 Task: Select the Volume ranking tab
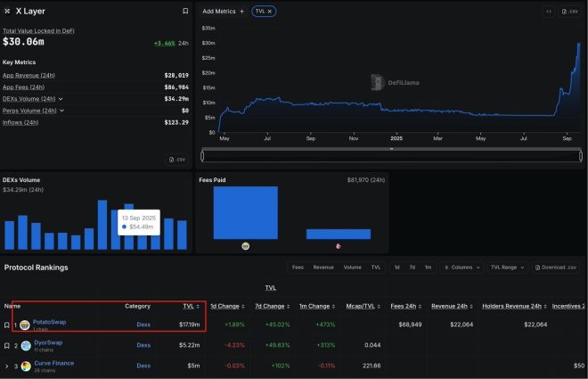click(x=352, y=268)
